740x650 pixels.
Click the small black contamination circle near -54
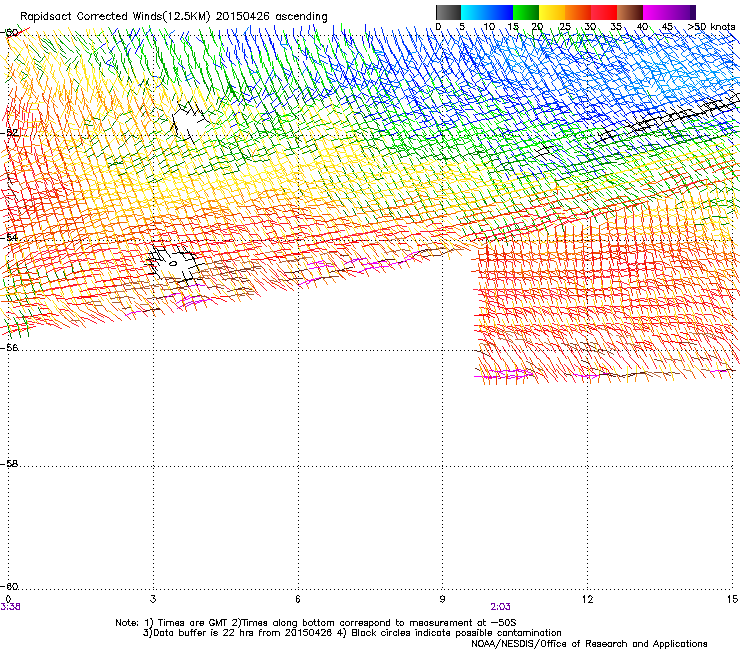(173, 263)
